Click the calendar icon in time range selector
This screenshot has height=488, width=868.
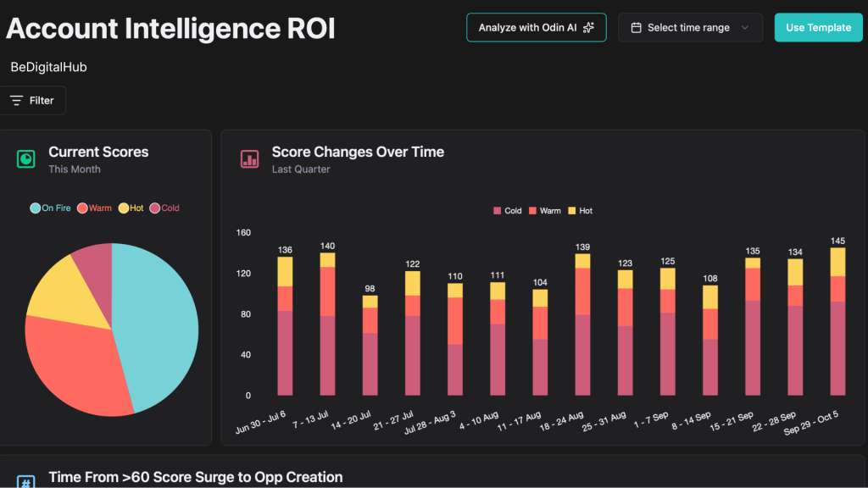coord(636,27)
